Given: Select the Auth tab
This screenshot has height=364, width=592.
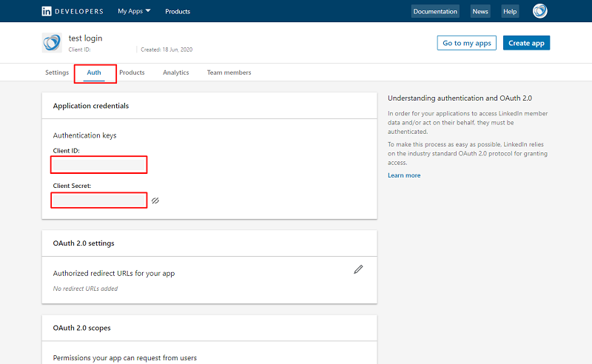Looking at the screenshot, I should [94, 73].
